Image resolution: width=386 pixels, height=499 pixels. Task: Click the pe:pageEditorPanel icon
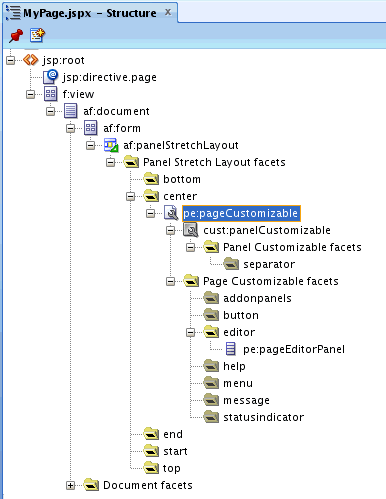[x=230, y=349]
